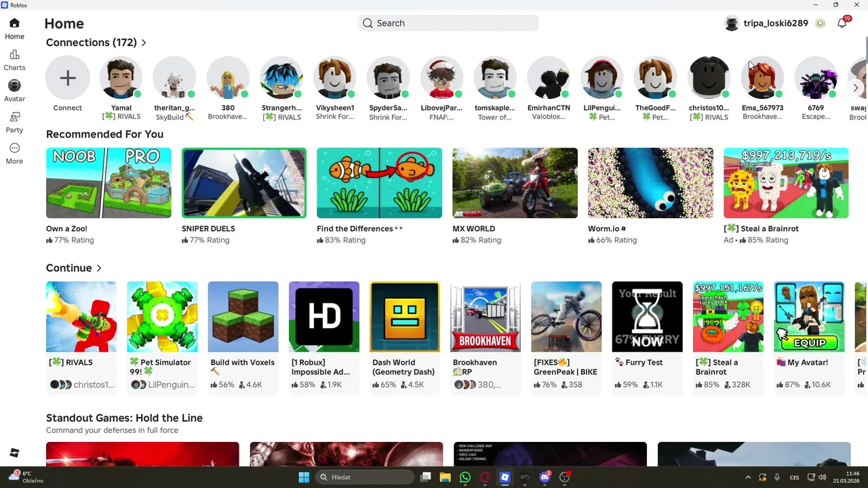Viewport: 868px width, 488px height.
Task: Open the 6769 connection avatar
Action: pos(816,78)
